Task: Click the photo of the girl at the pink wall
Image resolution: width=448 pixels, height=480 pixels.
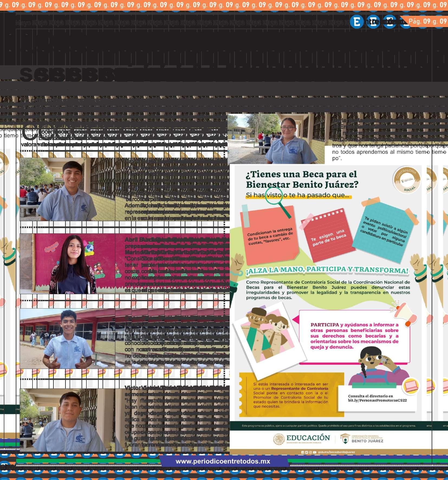Action: 67,264
